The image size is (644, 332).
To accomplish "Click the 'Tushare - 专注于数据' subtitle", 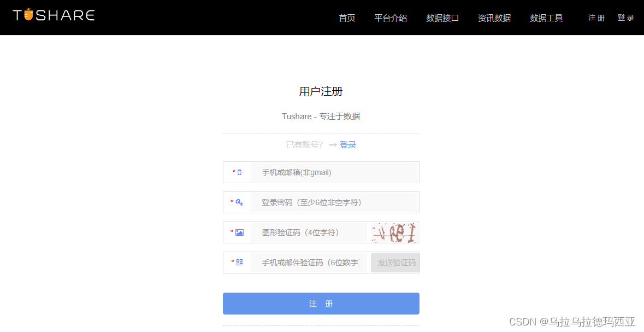I will [321, 117].
